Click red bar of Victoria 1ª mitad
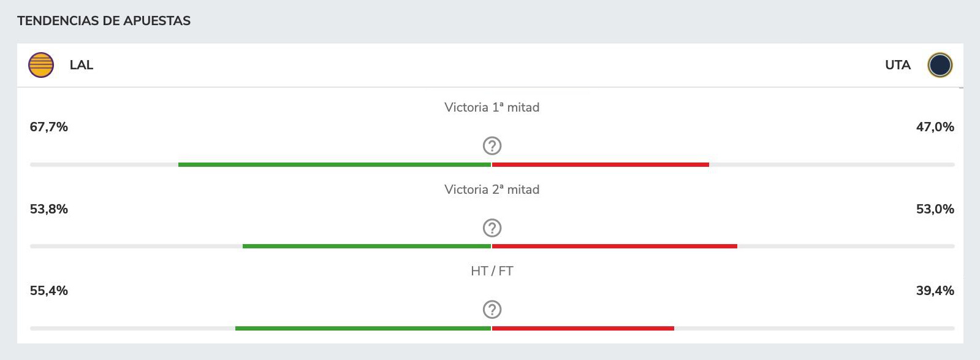 (601, 164)
